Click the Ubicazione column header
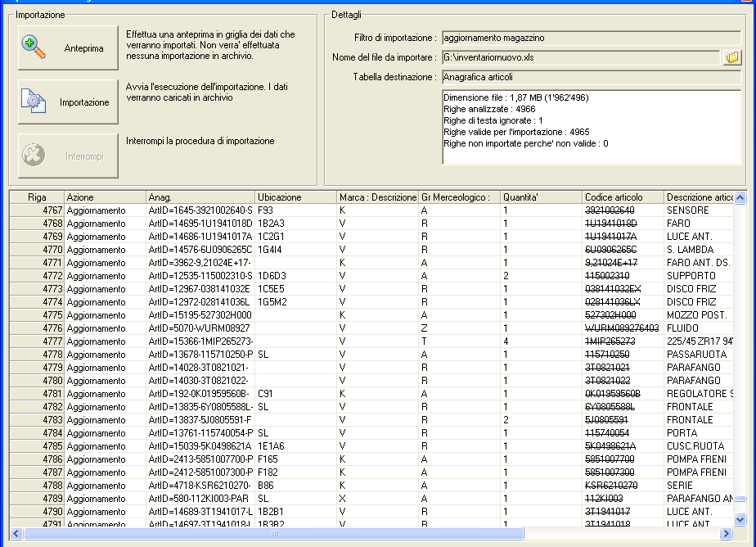Screen dimensions: 756x547 (x=295, y=197)
